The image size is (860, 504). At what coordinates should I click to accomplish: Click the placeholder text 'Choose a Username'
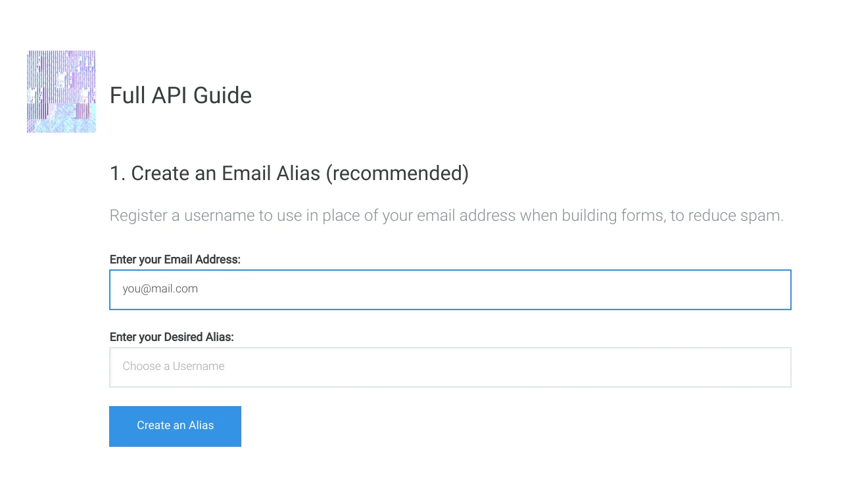pyautogui.click(x=173, y=366)
